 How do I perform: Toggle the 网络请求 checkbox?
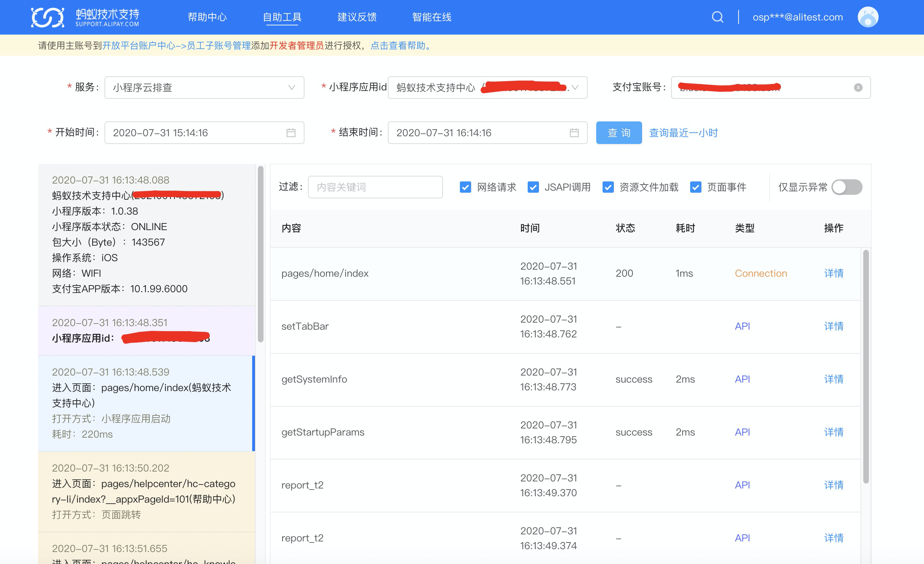click(466, 187)
